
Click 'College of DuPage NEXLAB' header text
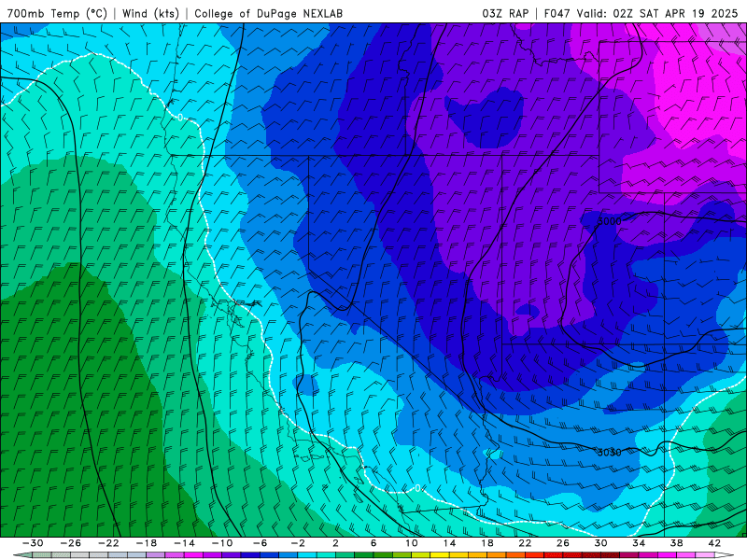(x=268, y=13)
